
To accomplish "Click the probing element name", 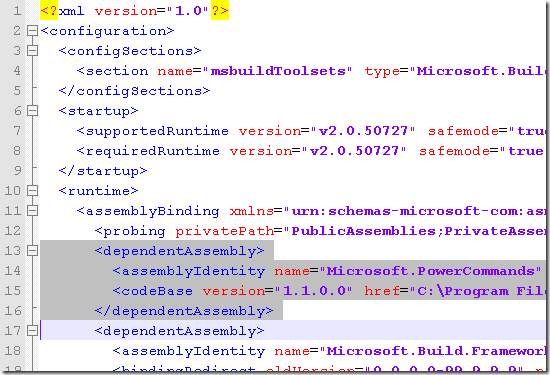I will point(134,231).
